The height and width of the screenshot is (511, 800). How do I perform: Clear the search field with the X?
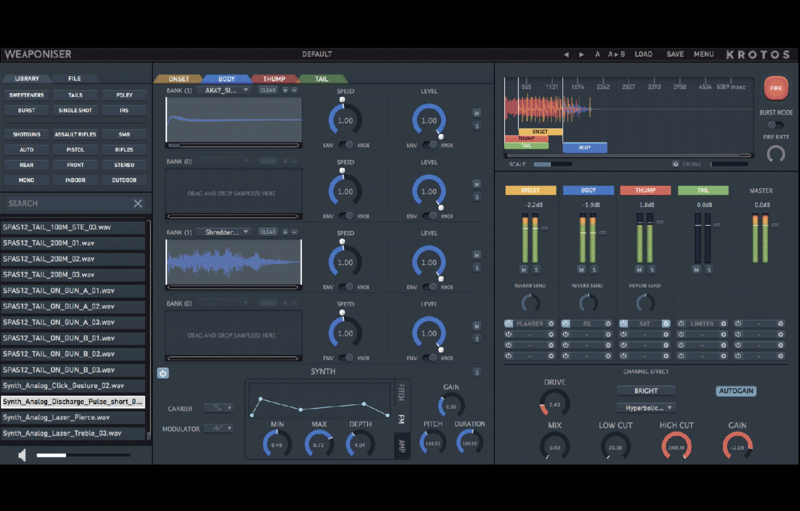(x=138, y=203)
